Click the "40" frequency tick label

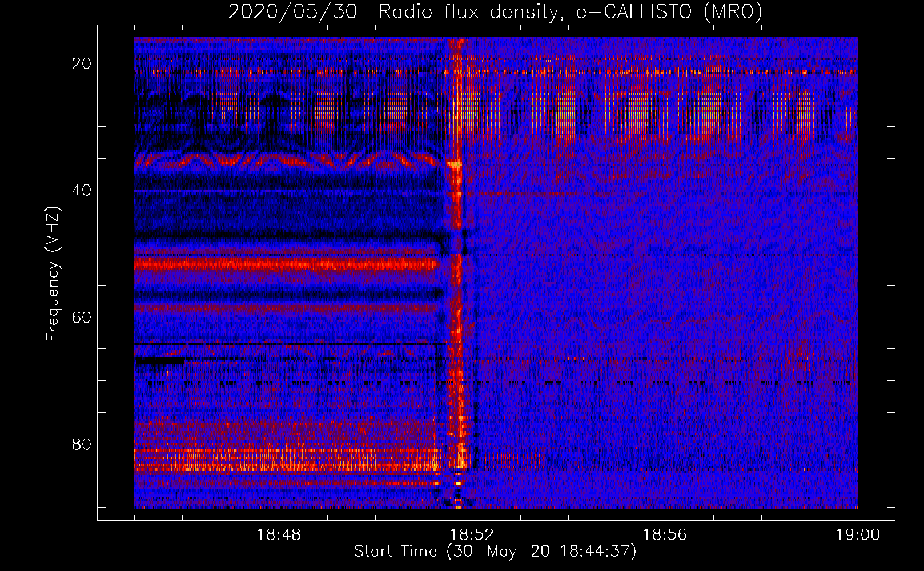tap(82, 190)
